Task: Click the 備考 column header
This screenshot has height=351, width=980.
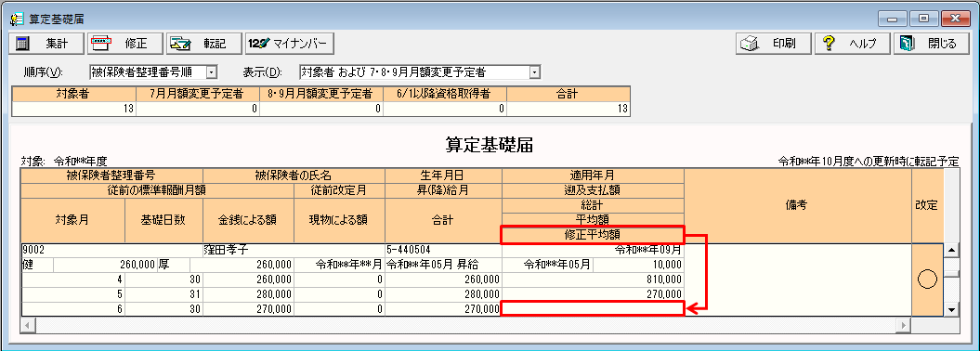Action: coord(798,205)
